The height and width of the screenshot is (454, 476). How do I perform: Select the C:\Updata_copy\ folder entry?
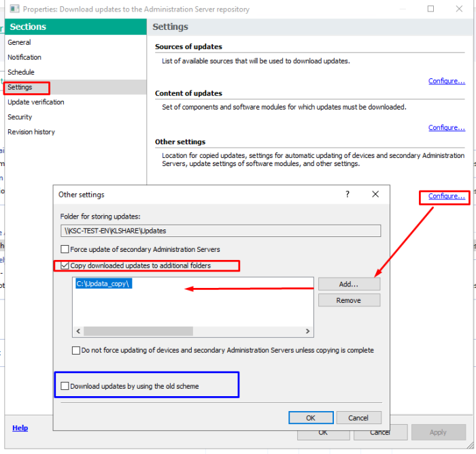point(103,284)
